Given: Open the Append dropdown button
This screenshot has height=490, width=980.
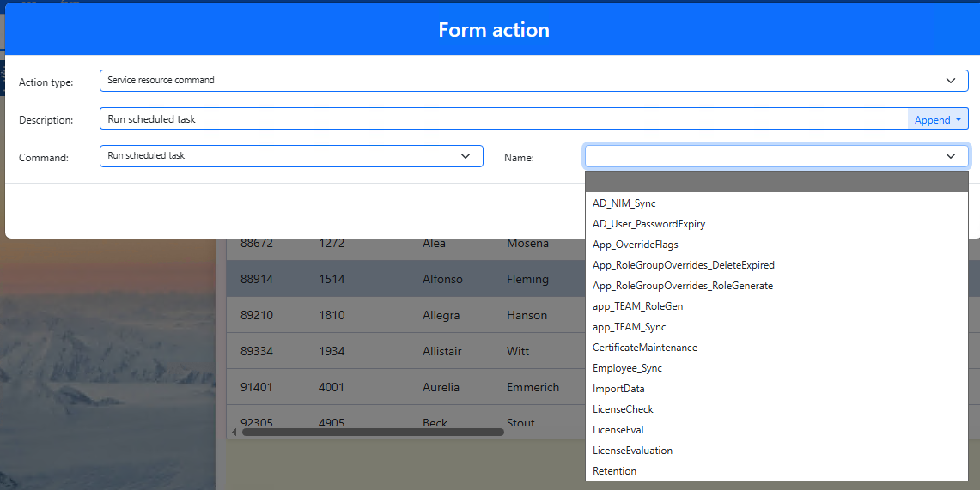Looking at the screenshot, I should point(938,119).
